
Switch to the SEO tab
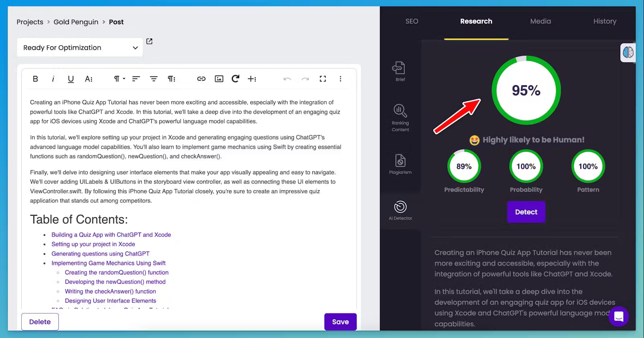pos(412,21)
